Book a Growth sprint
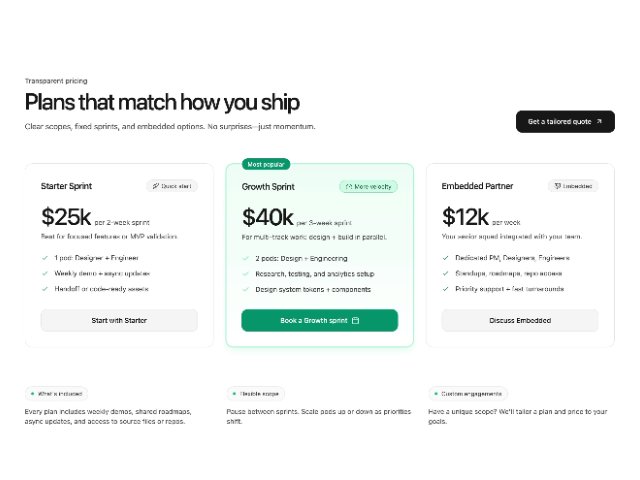 point(319,320)
